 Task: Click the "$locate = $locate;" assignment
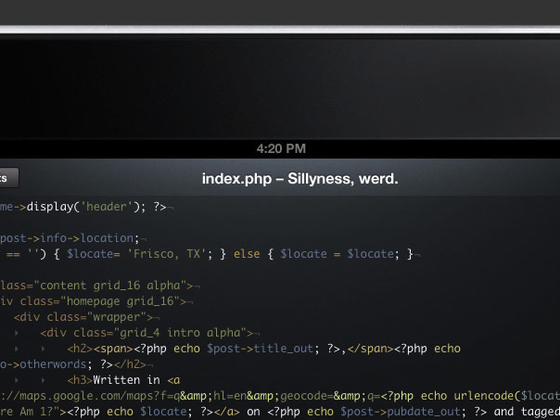339,254
